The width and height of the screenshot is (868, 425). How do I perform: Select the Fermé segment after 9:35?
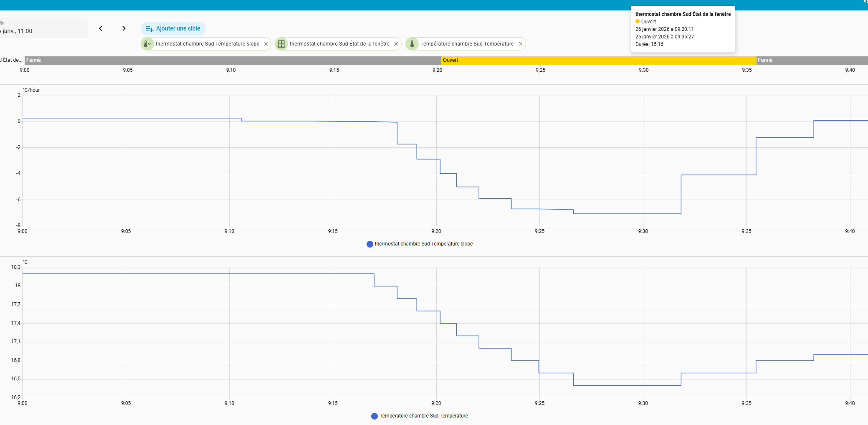[x=812, y=60]
